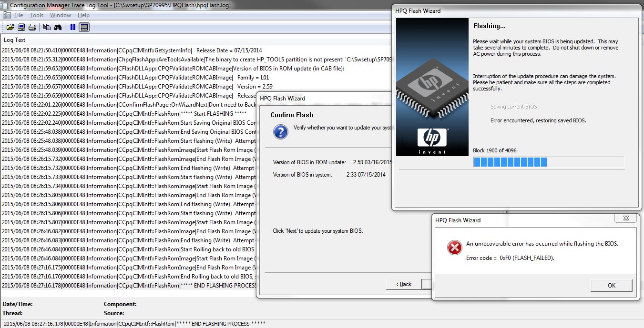Select the 'END FLASHING PROCESS' row in the log list
644x328 pixels.
pyautogui.click(x=129, y=286)
